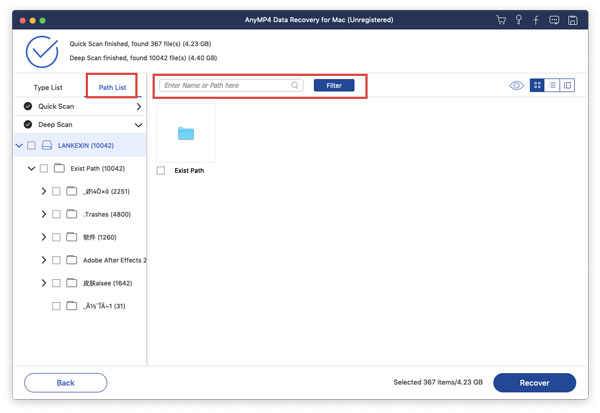Viewport: 600px width, 413px height.
Task: Select .Trashes (4800) in tree
Action: [107, 214]
